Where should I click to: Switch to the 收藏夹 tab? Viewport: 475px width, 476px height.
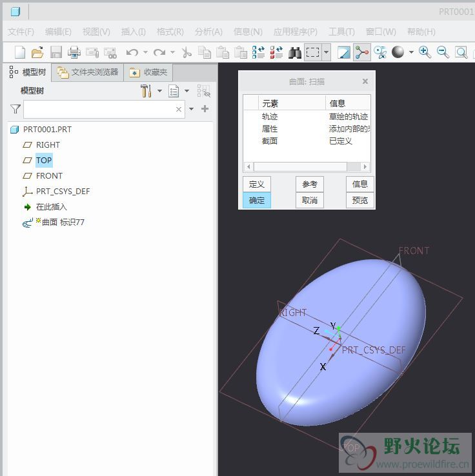click(x=148, y=72)
